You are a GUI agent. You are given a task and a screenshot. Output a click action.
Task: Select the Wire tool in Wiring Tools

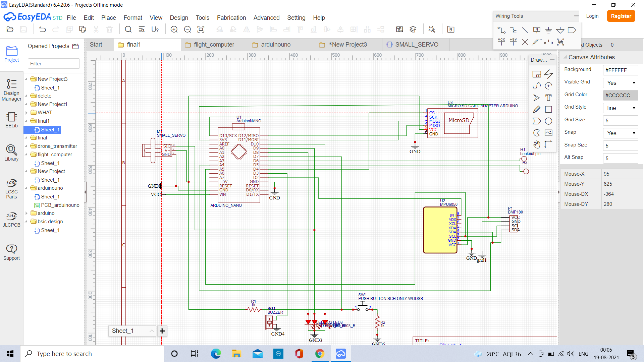pyautogui.click(x=501, y=30)
